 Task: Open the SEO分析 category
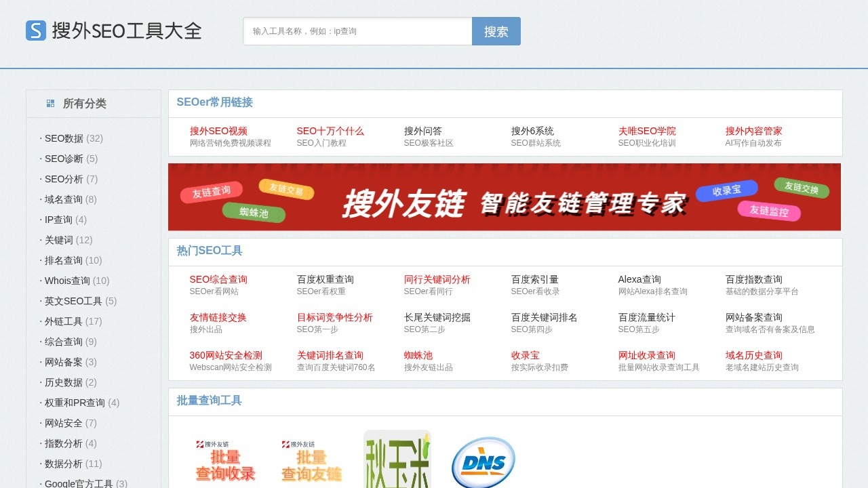click(x=64, y=179)
